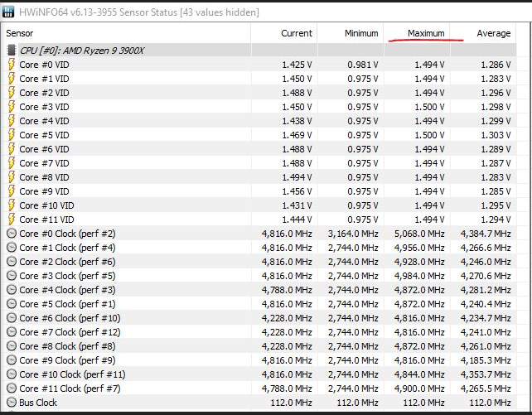Select the Core #11 Clock (perf #7) label
This screenshot has height=415, width=532.
70,388
